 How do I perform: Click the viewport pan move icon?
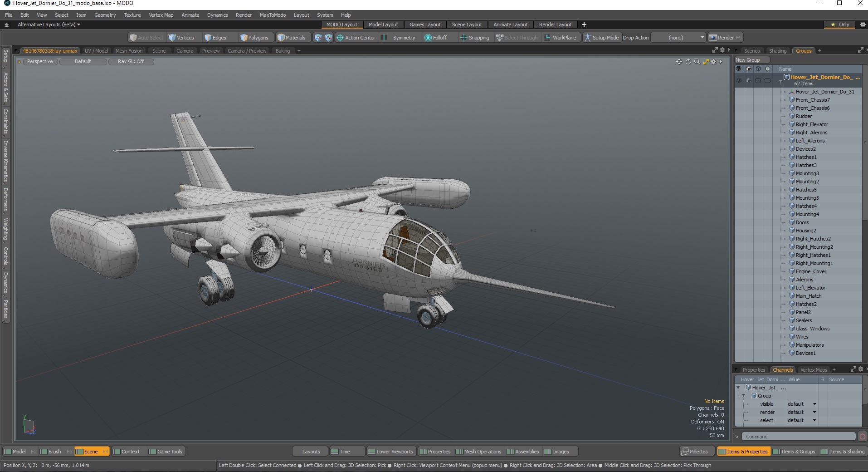[x=679, y=62]
